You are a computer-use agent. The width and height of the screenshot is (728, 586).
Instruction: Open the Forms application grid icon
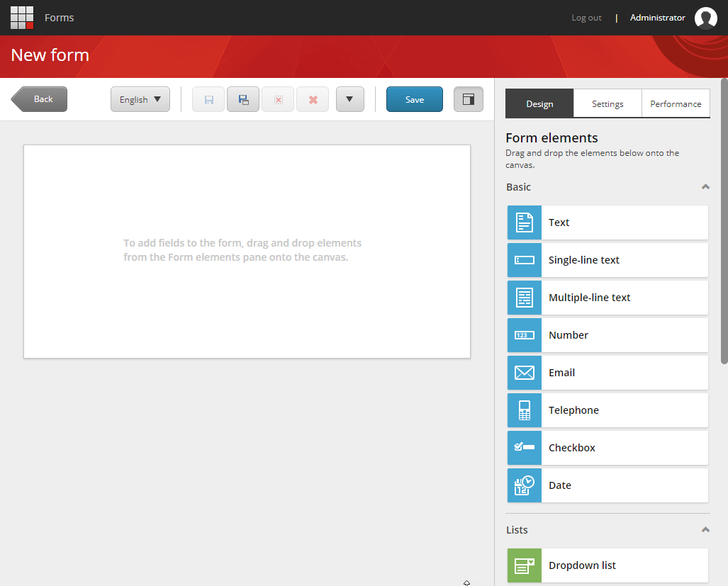(21, 17)
